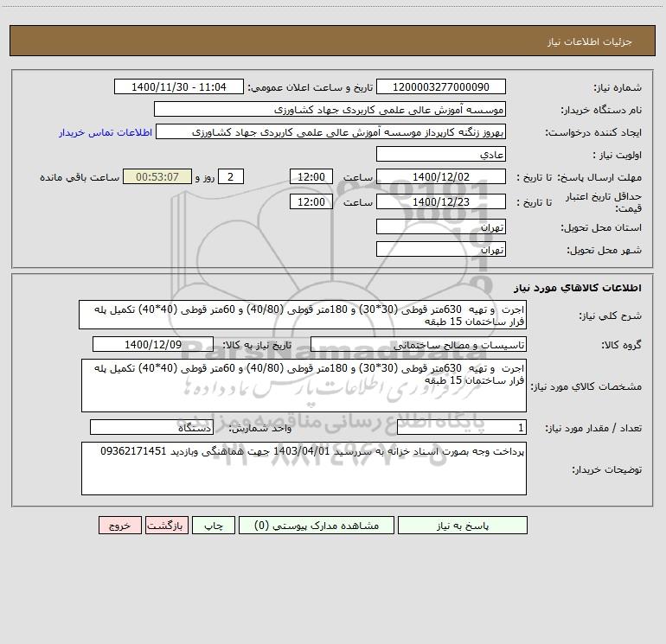666x644 pixels.
Task: Click the شرح کلی نیاز description box
Action: [x=303, y=315]
